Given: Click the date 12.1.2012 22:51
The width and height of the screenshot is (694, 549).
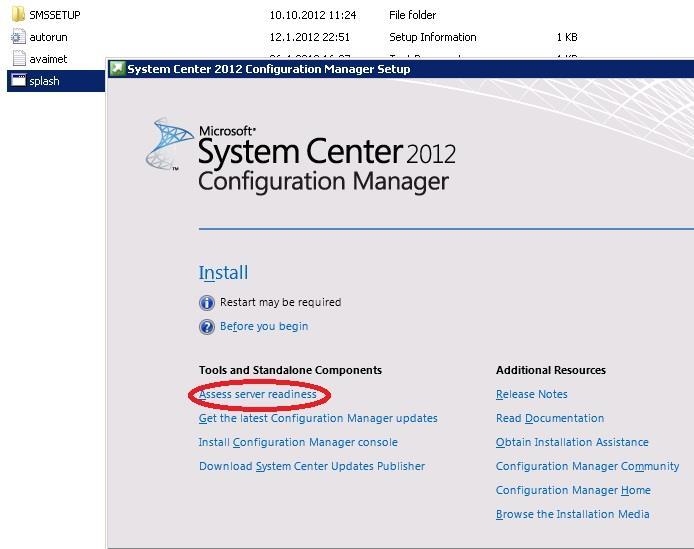Looking at the screenshot, I should point(309,37).
